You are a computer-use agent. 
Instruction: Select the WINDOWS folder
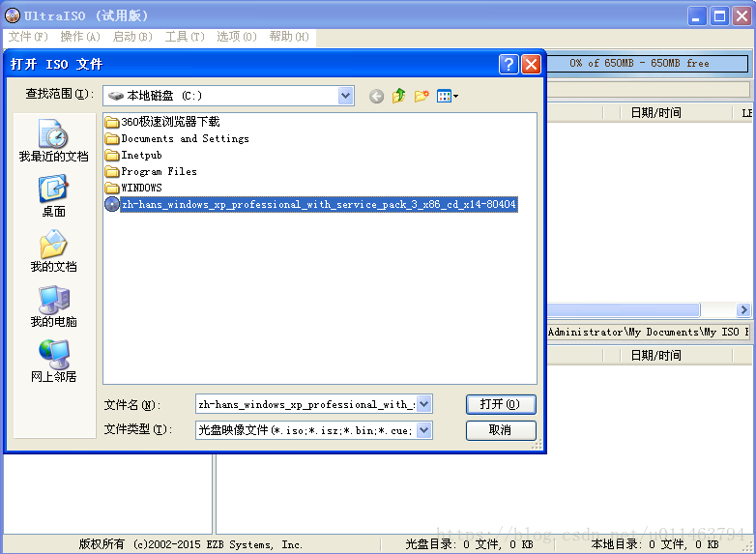tap(133, 188)
